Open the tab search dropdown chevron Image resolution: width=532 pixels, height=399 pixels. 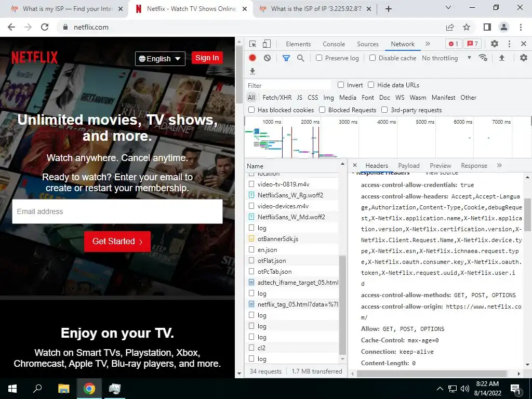pyautogui.click(x=448, y=7)
